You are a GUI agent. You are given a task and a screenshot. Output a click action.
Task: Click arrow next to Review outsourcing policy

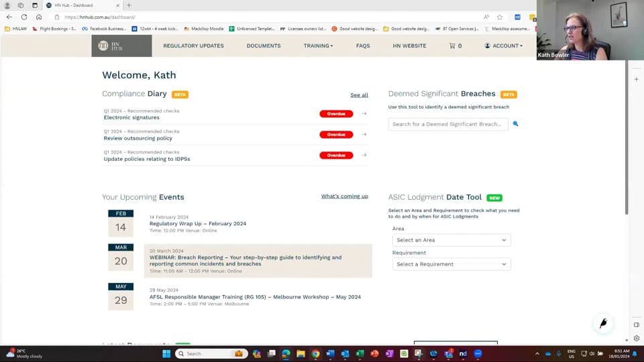pyautogui.click(x=364, y=135)
